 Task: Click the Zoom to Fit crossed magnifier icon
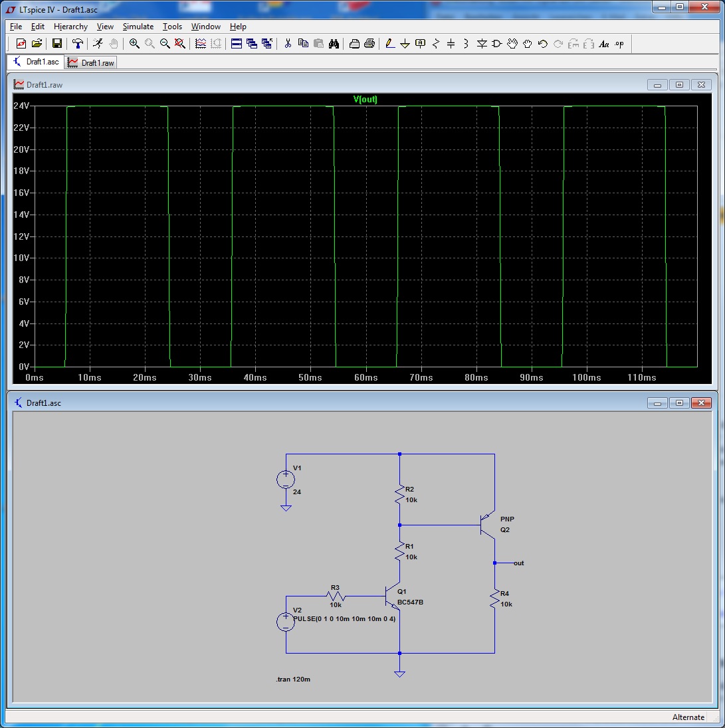coord(179,44)
